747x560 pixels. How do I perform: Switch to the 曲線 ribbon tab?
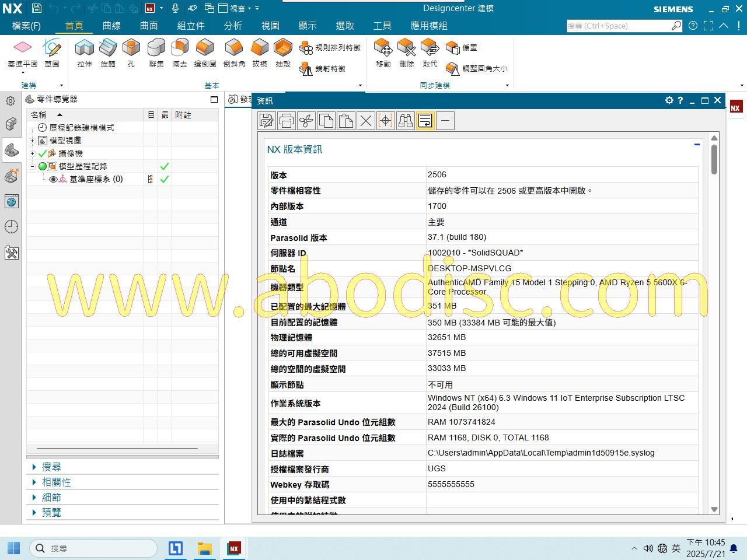click(x=111, y=26)
